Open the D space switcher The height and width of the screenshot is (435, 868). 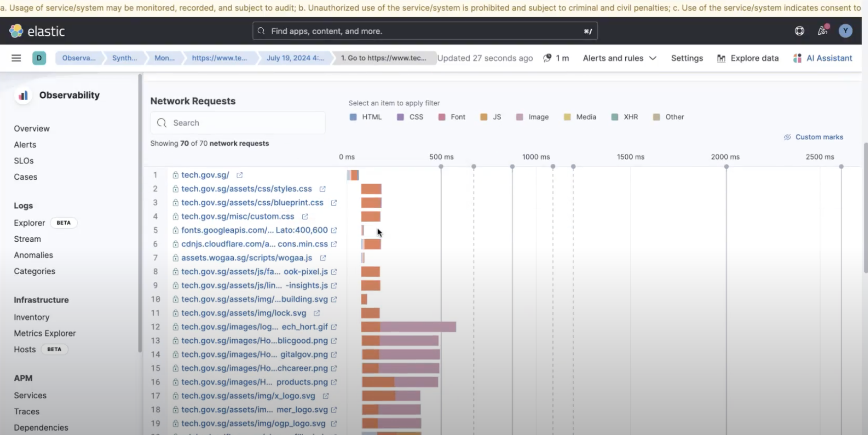(x=39, y=58)
